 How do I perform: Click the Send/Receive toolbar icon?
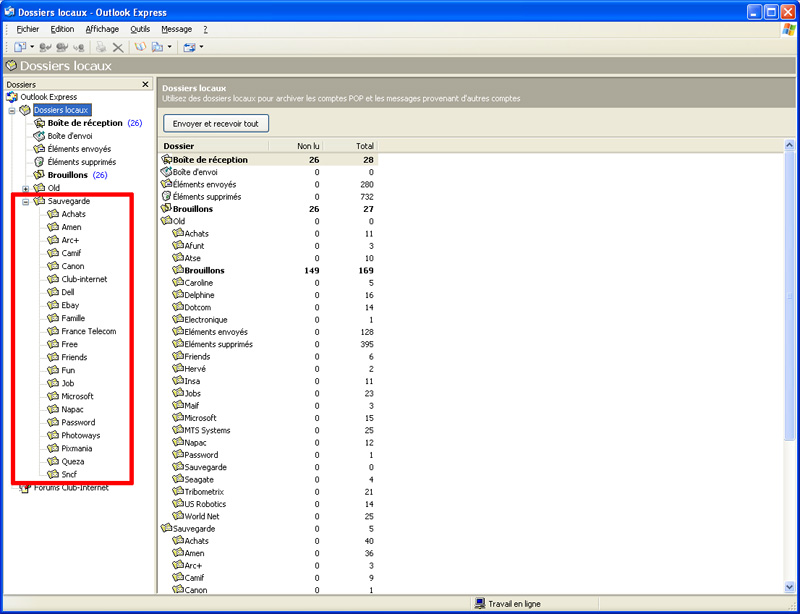(190, 47)
